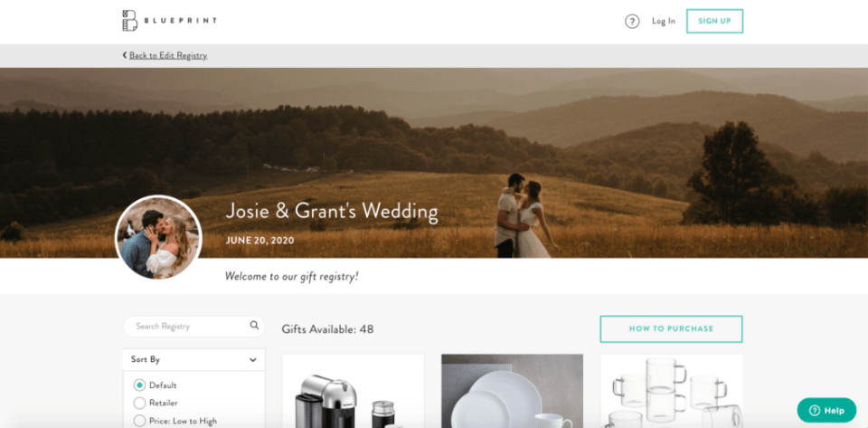The width and height of the screenshot is (868, 428).
Task: Select the Retailer sort option
Action: pyautogui.click(x=156, y=403)
